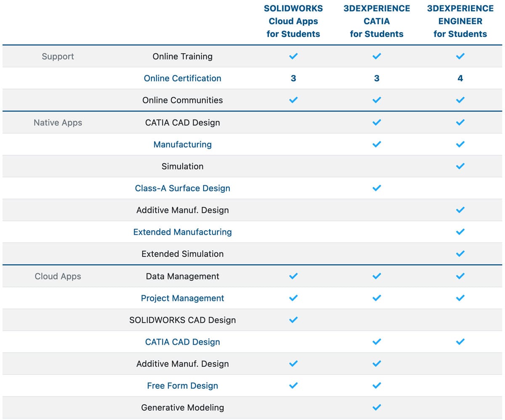Select the SOLIDWORKS Cloud Apps for Students header
Screen dimensions: 505x420
click(x=293, y=21)
